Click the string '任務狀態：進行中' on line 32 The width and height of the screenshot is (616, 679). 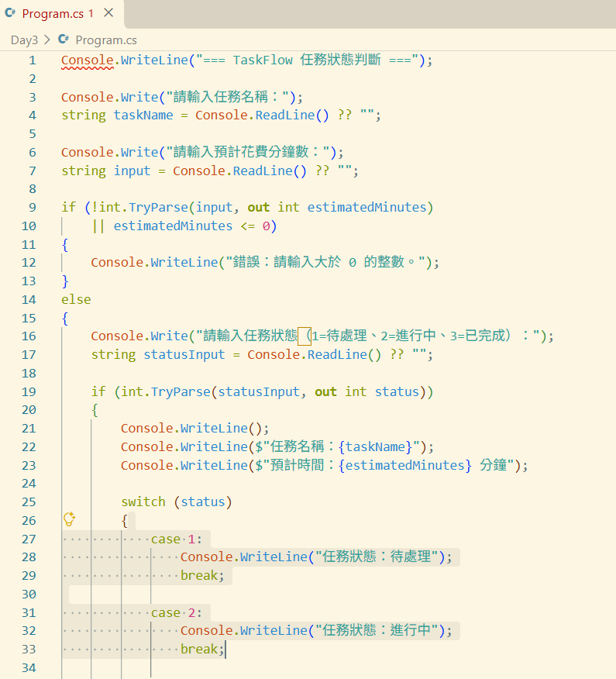tap(377, 630)
